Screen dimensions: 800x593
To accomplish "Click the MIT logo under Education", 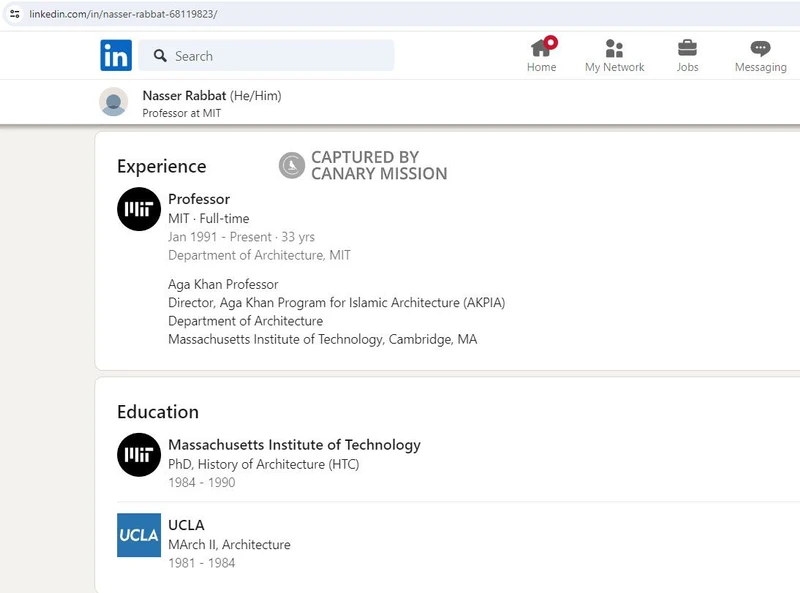I will pyautogui.click(x=139, y=455).
